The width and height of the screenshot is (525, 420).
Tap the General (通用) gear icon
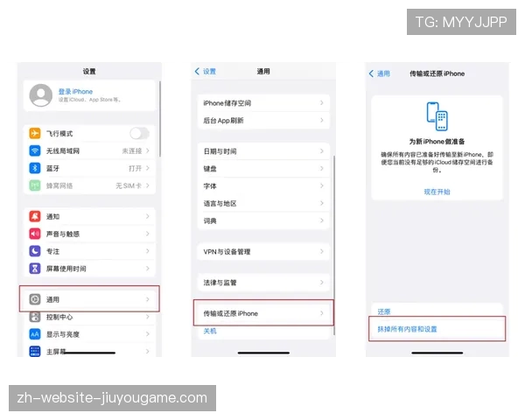[35, 299]
